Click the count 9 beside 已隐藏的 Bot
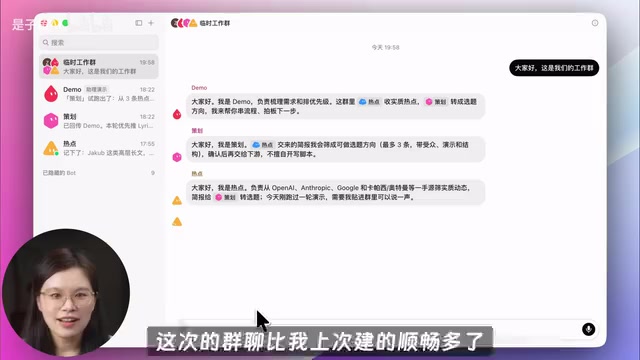This screenshot has height=360, width=640. pos(153,173)
